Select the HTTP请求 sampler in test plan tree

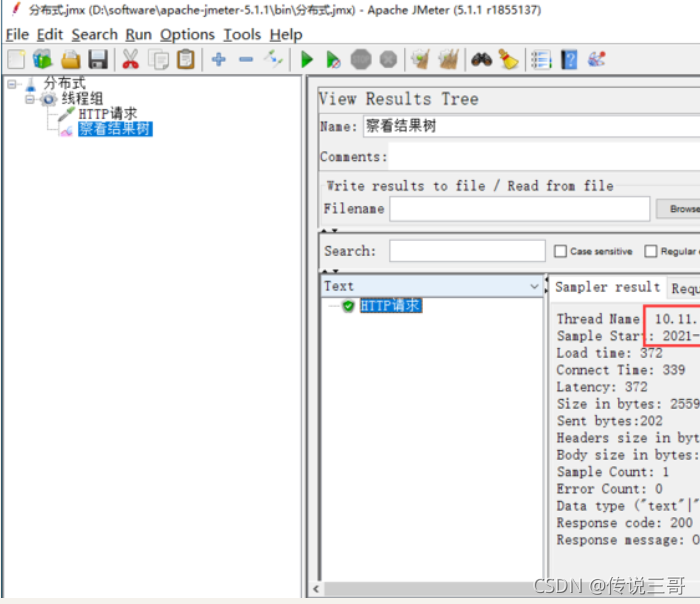point(108,114)
